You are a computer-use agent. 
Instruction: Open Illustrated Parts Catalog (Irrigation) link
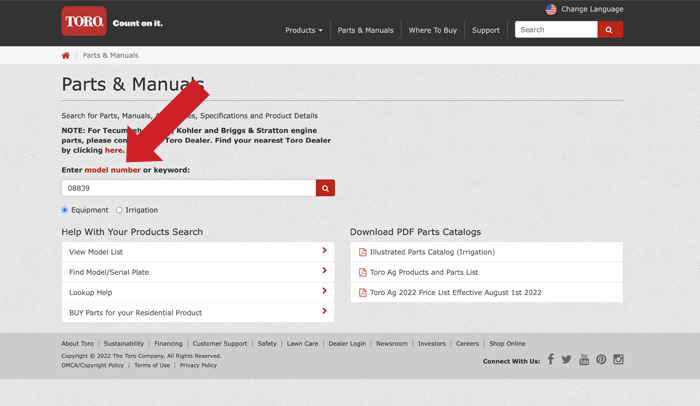pos(432,252)
